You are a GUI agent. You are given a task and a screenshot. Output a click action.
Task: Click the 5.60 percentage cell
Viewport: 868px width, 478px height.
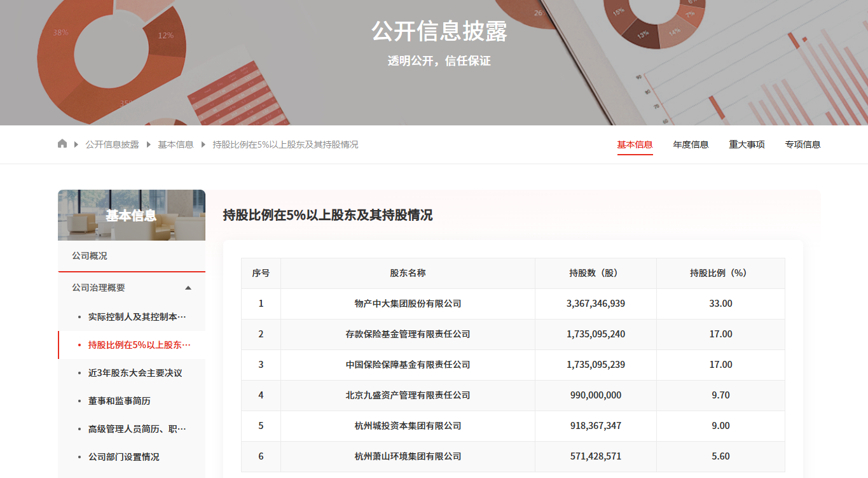pos(720,456)
